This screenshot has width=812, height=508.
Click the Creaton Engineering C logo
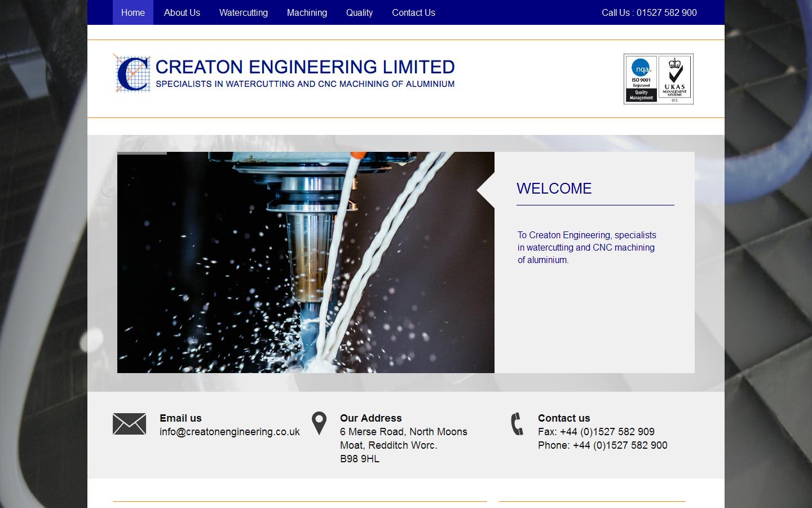tap(132, 73)
